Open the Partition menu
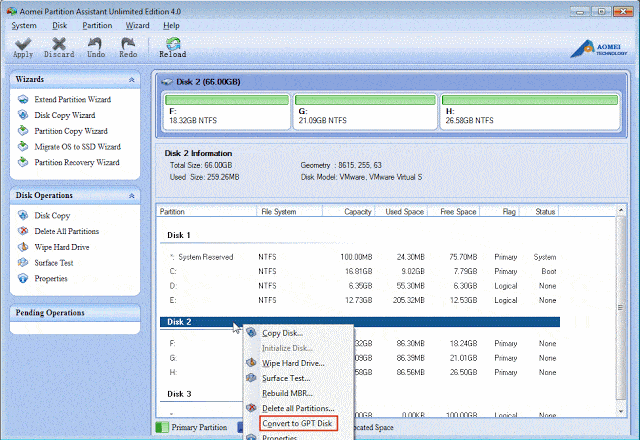This screenshot has height=440, width=640. 97,26
